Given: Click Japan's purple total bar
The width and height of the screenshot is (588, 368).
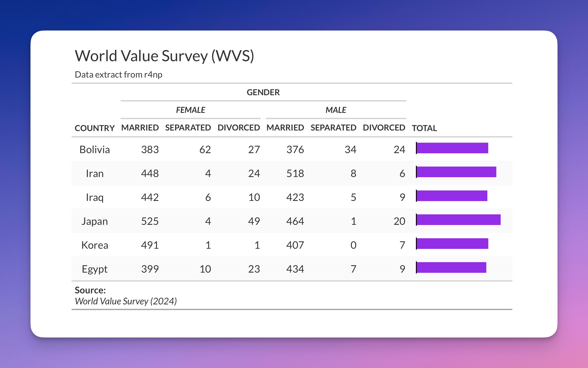Looking at the screenshot, I should (x=458, y=219).
